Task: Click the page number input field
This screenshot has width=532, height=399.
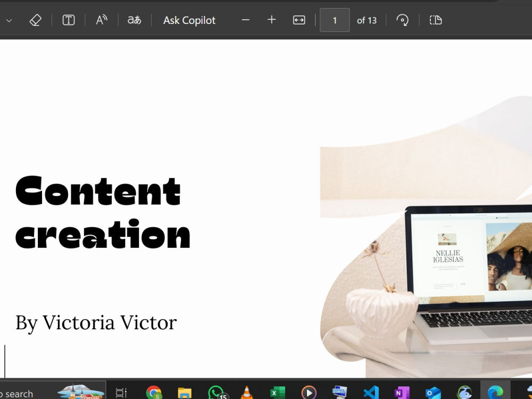Action: 335,20
